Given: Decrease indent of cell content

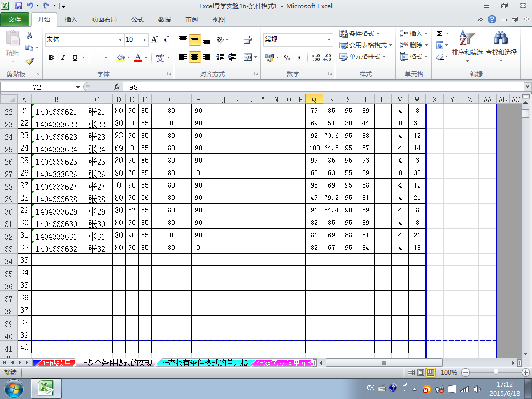Looking at the screenshot, I should pyautogui.click(x=220, y=57).
